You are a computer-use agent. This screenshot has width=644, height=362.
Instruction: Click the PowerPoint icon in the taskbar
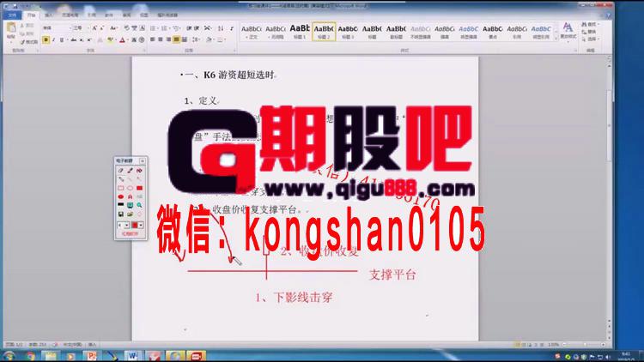pos(92,356)
